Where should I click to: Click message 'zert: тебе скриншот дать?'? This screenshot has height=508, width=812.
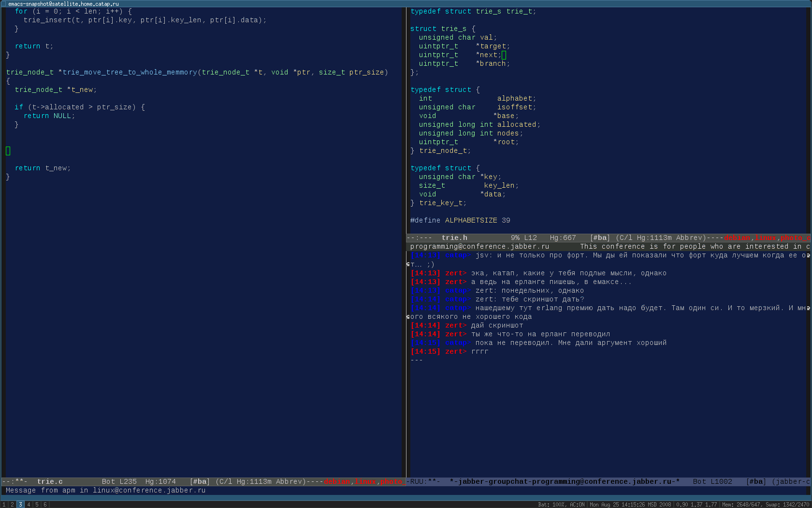[530, 299]
